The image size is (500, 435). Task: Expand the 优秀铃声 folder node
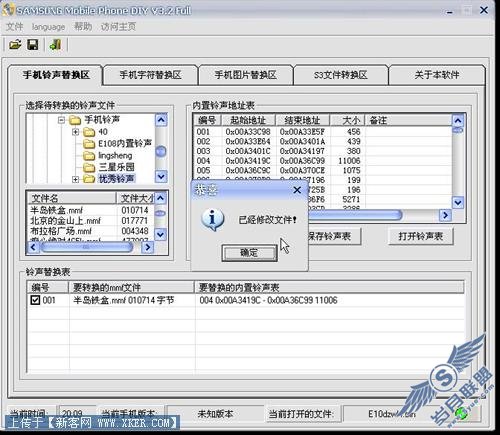(76, 179)
